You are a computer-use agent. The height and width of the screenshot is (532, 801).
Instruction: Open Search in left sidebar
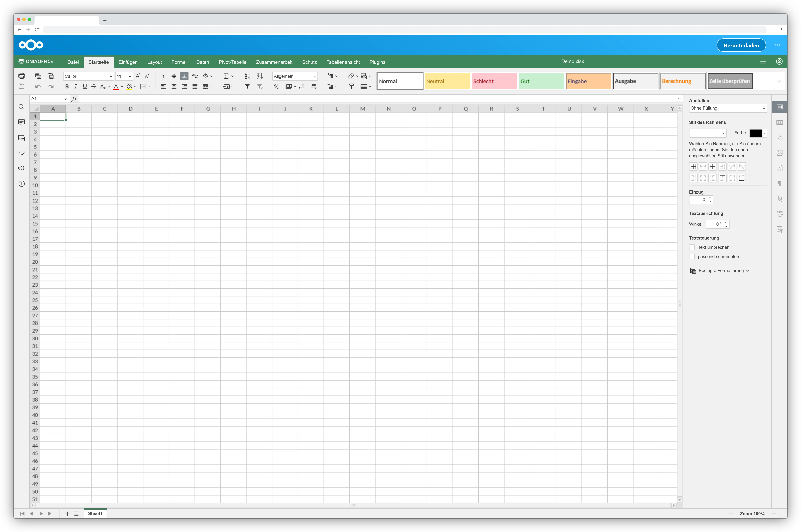click(21, 107)
